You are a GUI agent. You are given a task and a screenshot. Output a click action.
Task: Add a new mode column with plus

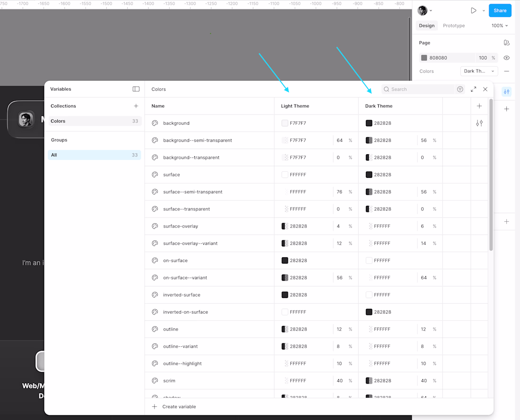tap(479, 106)
